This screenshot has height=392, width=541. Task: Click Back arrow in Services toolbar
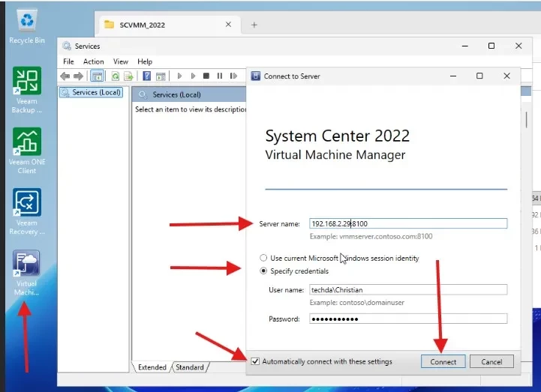(x=65, y=76)
